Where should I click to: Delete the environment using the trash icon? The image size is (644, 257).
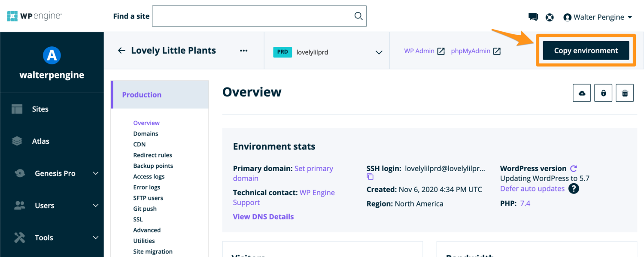click(625, 93)
